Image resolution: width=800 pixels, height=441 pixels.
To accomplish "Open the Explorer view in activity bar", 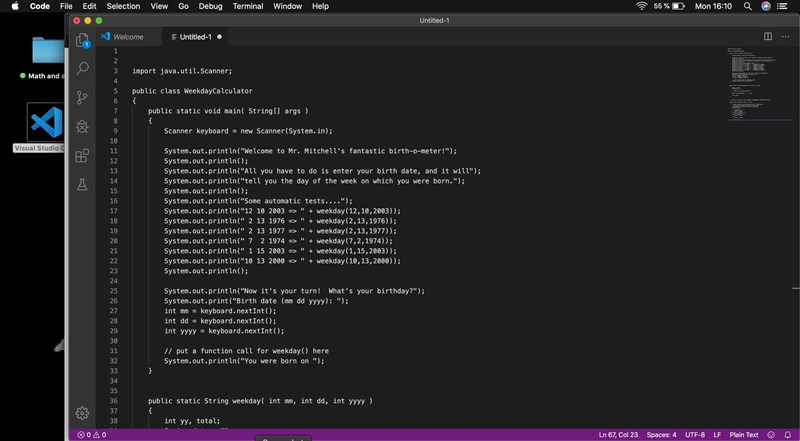I will (x=82, y=40).
